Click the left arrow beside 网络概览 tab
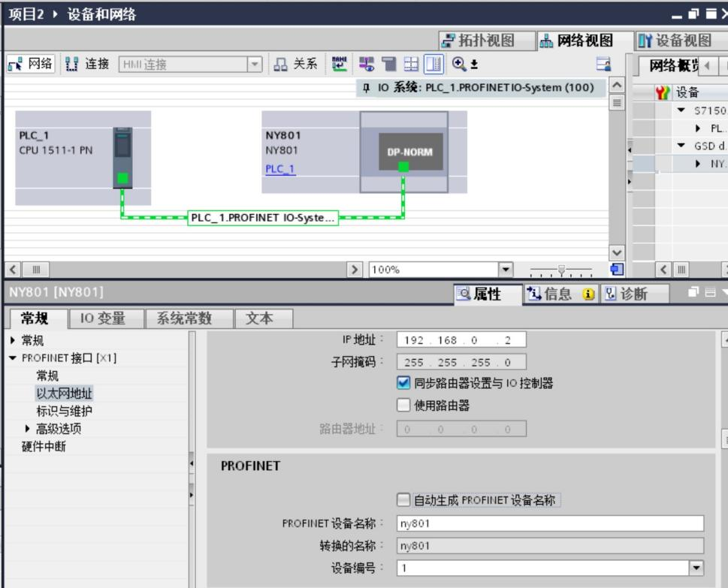The image size is (728, 588). (707, 65)
